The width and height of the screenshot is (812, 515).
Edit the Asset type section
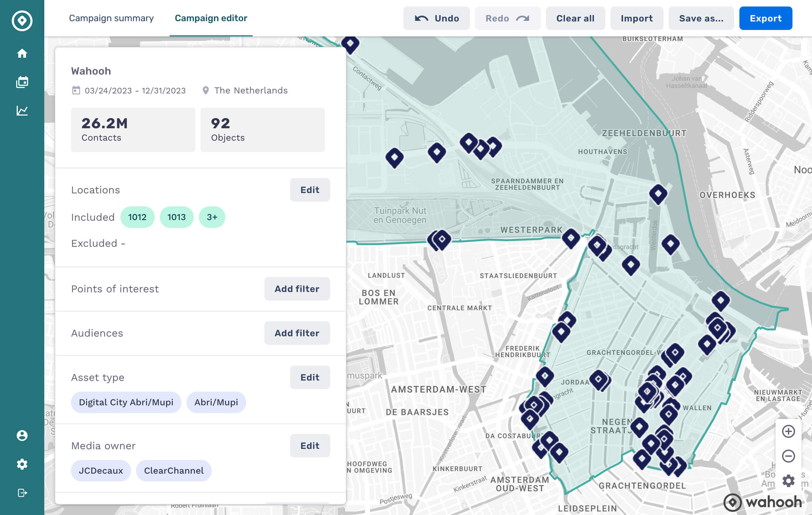pyautogui.click(x=310, y=377)
